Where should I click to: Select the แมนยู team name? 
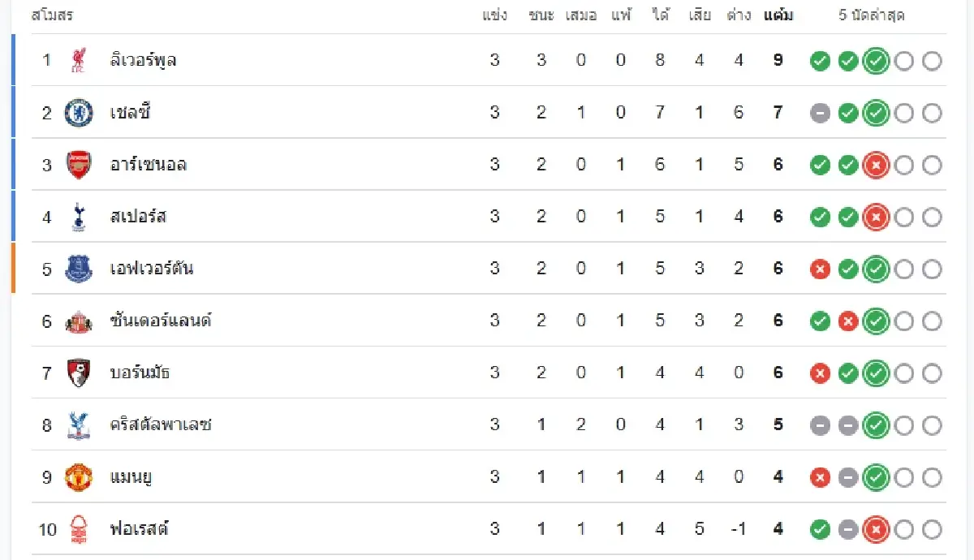[x=131, y=477]
